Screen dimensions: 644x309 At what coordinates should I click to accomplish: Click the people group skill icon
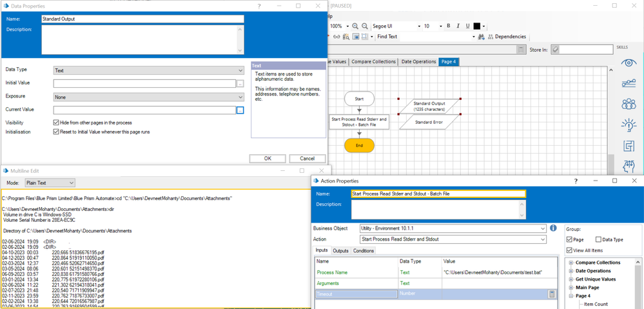tap(628, 105)
